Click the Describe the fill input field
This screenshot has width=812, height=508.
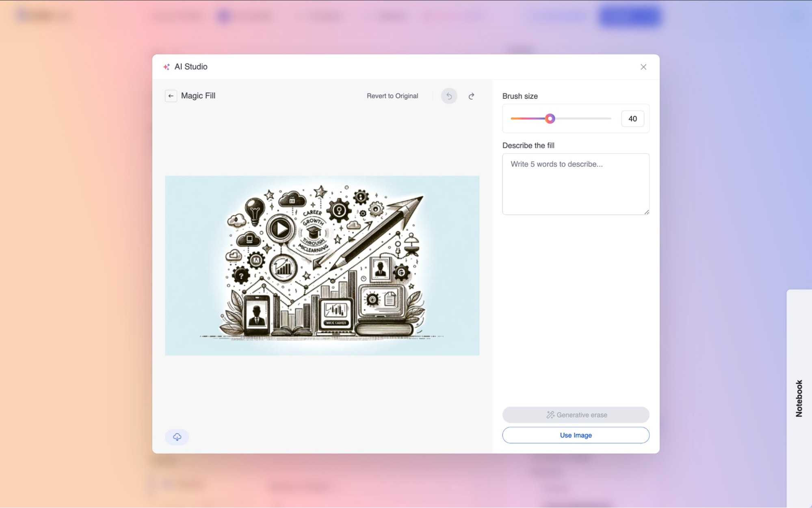[576, 184]
